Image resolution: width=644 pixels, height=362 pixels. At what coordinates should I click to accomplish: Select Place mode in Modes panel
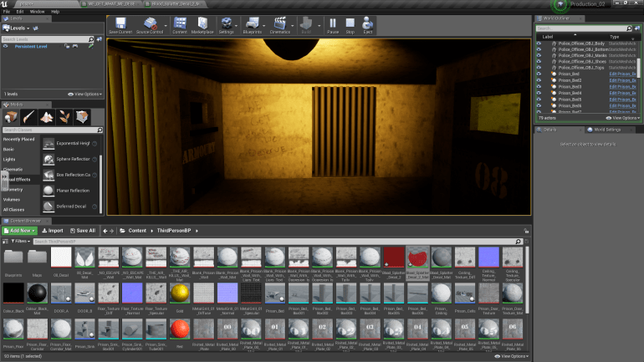click(x=11, y=117)
